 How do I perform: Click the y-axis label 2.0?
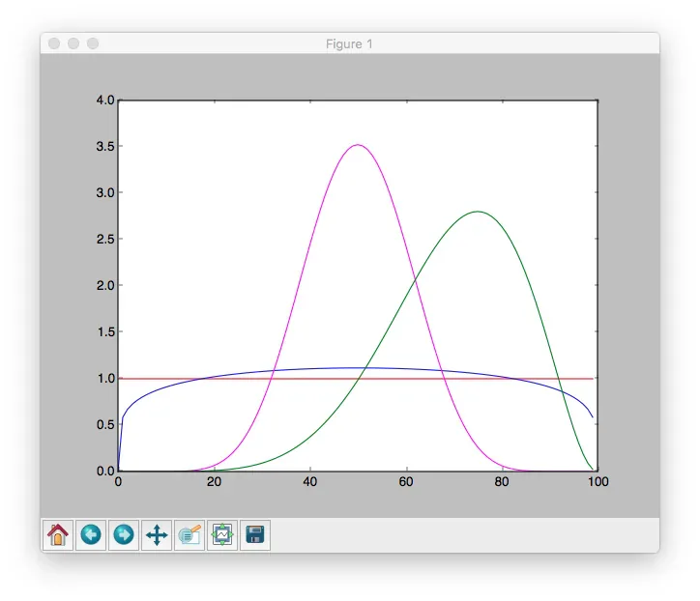click(x=105, y=285)
